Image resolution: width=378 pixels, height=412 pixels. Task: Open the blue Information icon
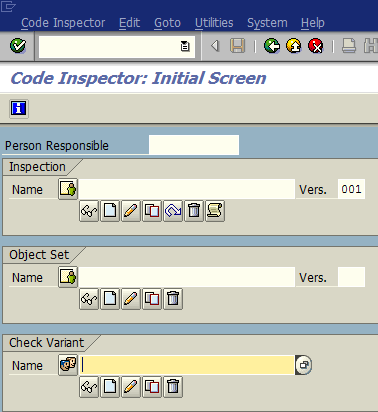19,108
